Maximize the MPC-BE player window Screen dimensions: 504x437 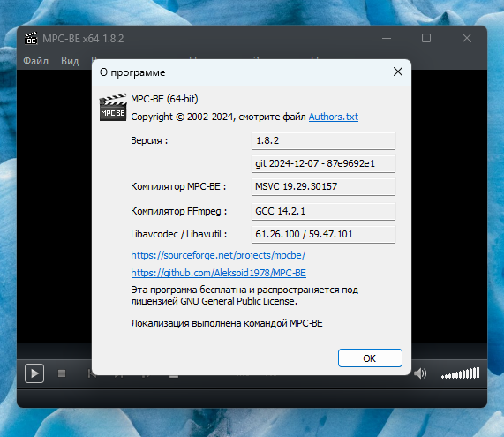426,38
